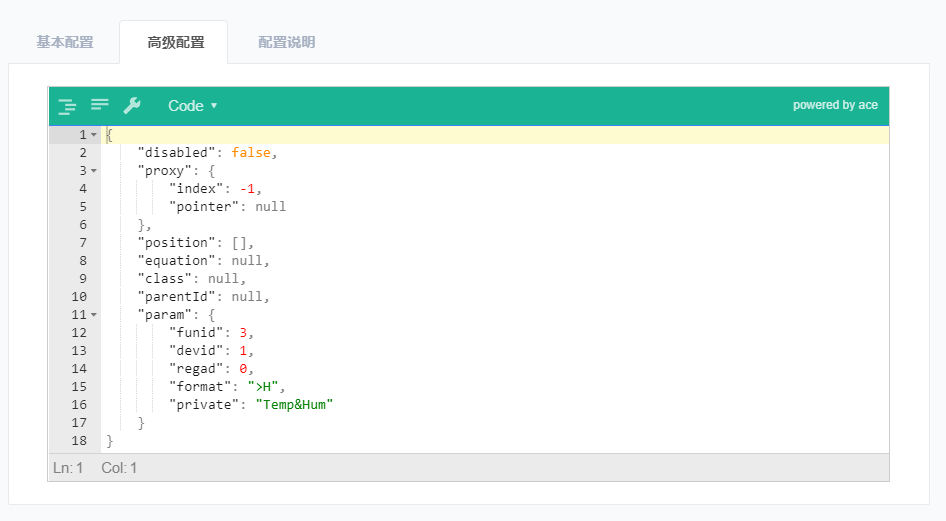
Task: Click the "parentId" key text
Action: pos(176,297)
